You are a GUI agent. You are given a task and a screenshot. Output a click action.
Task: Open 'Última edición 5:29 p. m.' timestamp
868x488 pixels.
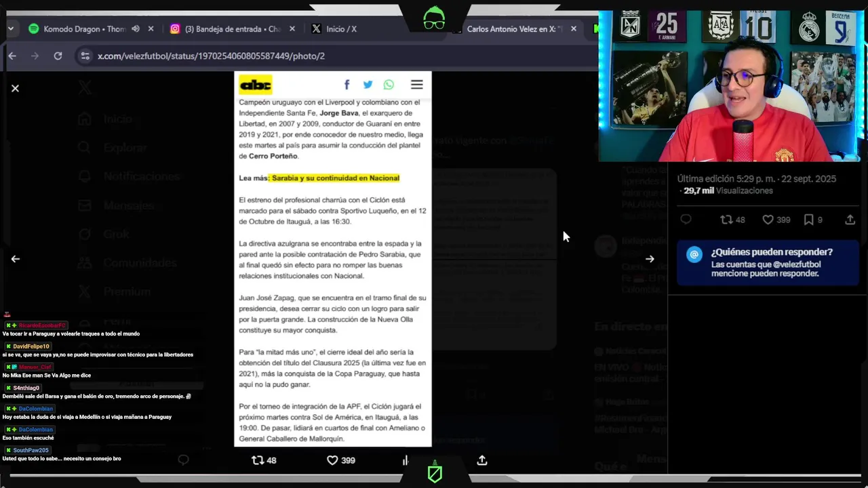(757, 179)
